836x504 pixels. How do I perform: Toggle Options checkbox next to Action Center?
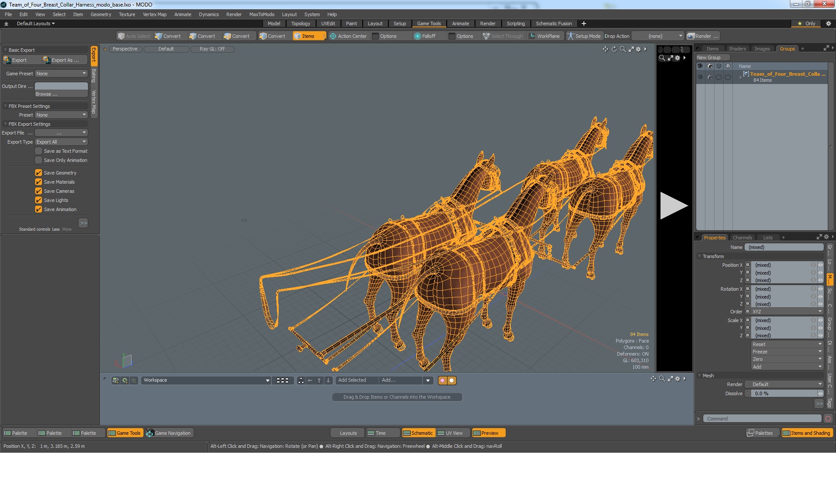click(x=375, y=36)
